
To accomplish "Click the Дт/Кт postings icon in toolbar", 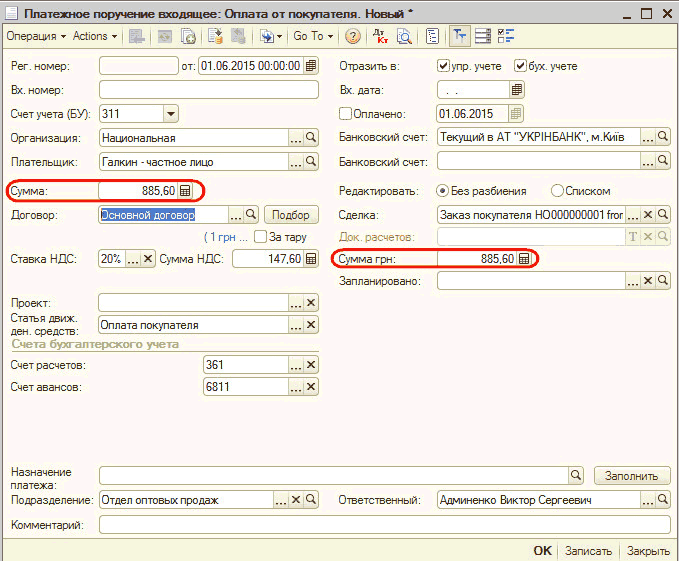I will tap(380, 36).
